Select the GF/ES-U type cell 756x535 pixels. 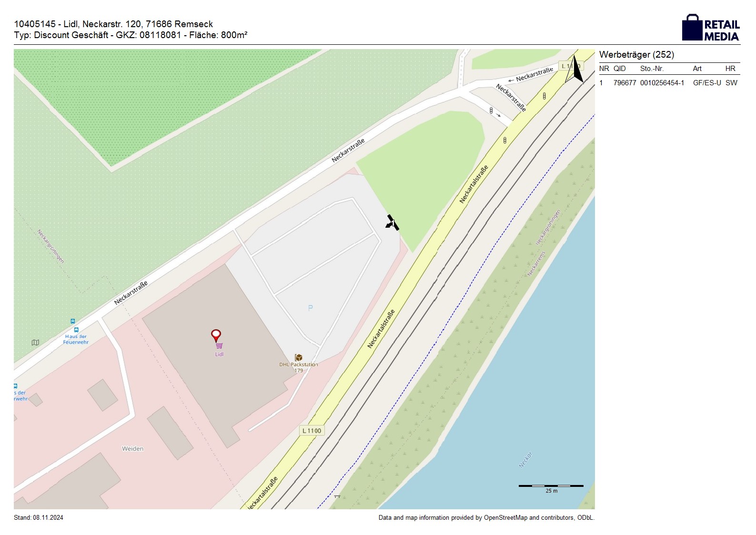click(x=707, y=83)
